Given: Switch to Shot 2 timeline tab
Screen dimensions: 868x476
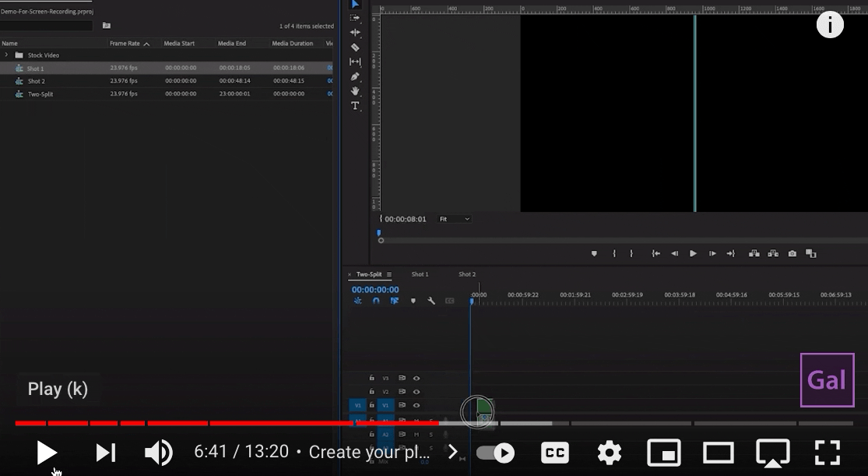Looking at the screenshot, I should point(466,274).
